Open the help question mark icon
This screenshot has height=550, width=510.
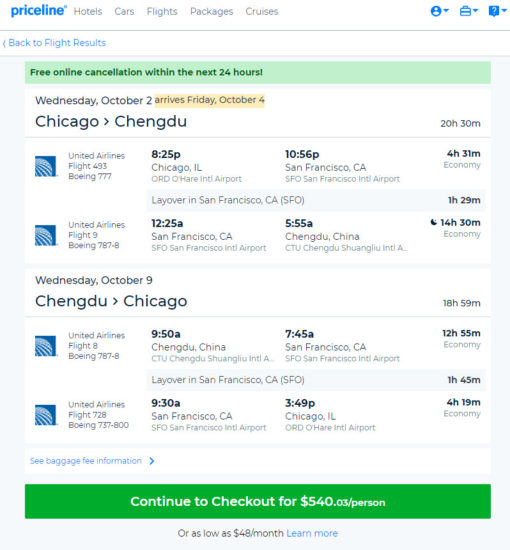pyautogui.click(x=494, y=11)
